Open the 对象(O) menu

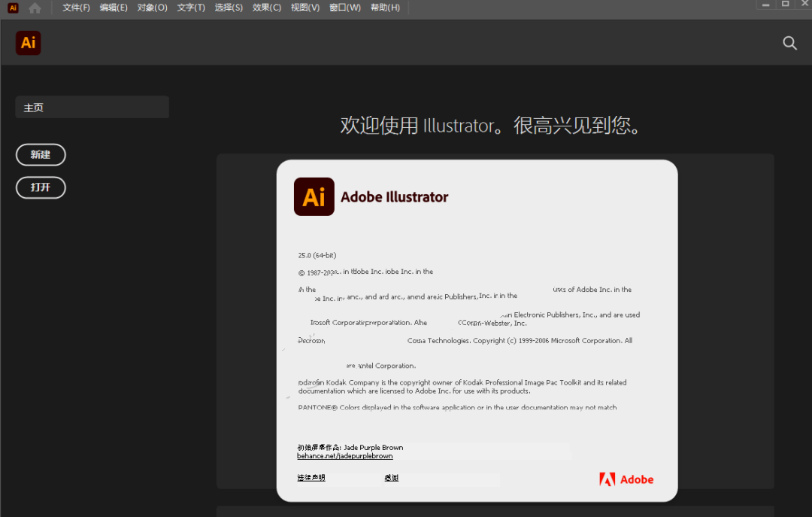tap(152, 8)
